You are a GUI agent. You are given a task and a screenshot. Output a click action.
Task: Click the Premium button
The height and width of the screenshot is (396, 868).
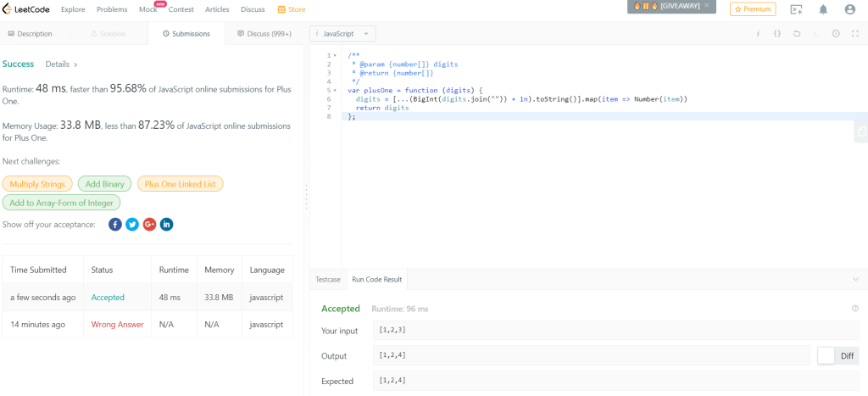pos(753,9)
